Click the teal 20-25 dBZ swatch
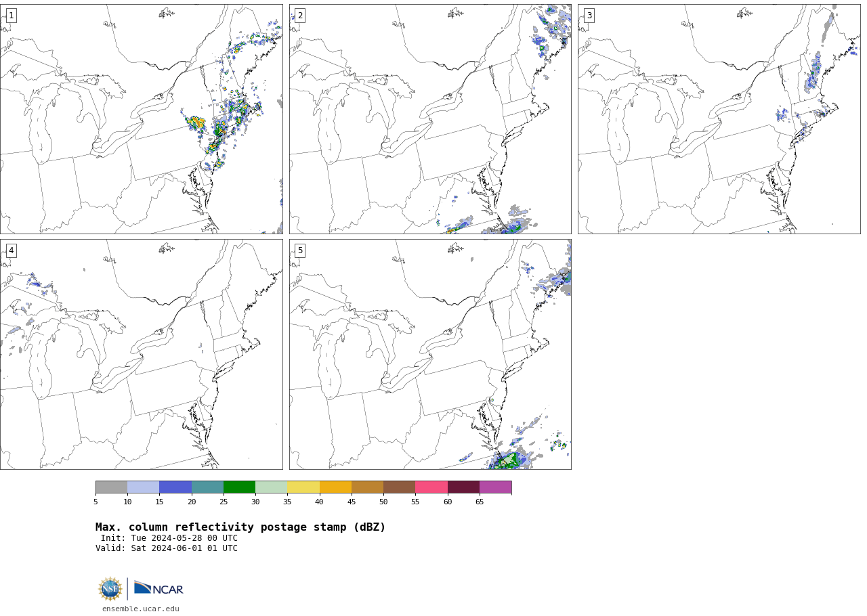Image resolution: width=867 pixels, height=616 pixels. click(207, 487)
